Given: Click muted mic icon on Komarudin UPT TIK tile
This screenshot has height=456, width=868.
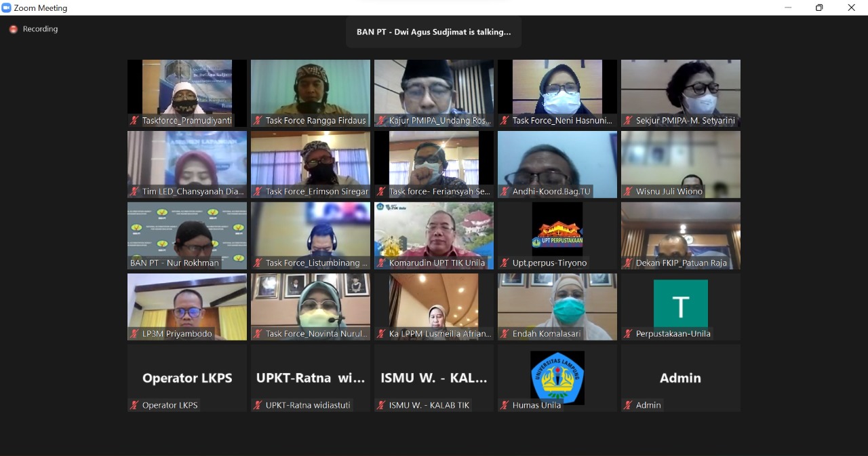Looking at the screenshot, I should coord(382,263).
